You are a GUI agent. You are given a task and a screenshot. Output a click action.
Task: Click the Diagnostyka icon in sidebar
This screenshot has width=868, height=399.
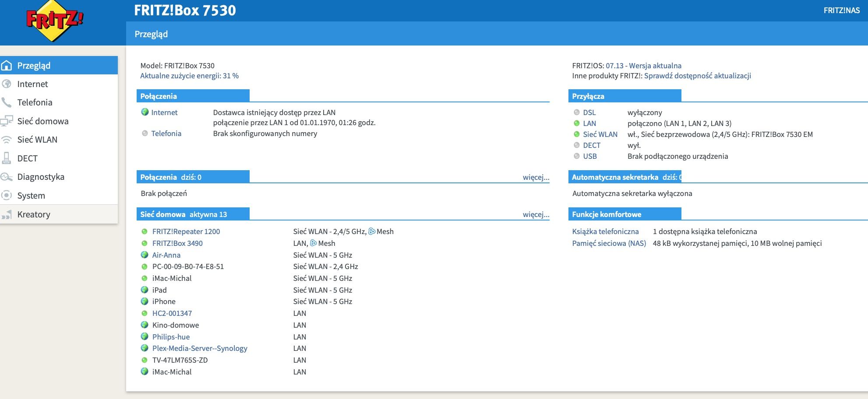pyautogui.click(x=7, y=177)
